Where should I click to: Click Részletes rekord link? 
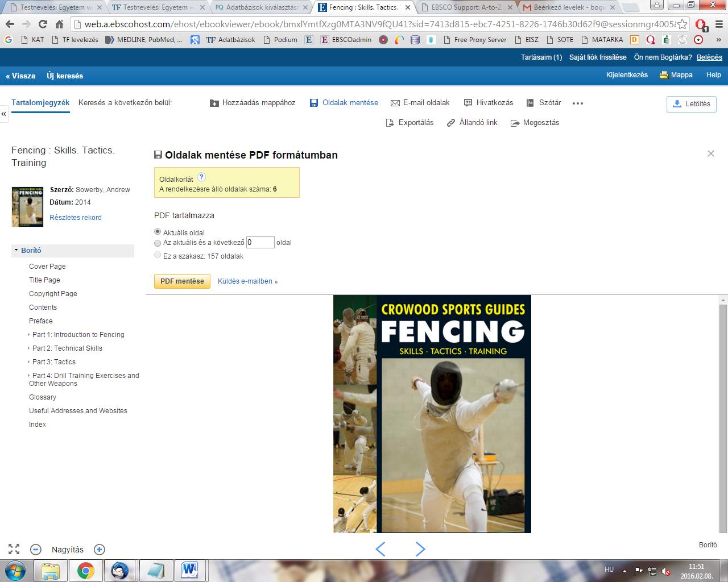[76, 218]
